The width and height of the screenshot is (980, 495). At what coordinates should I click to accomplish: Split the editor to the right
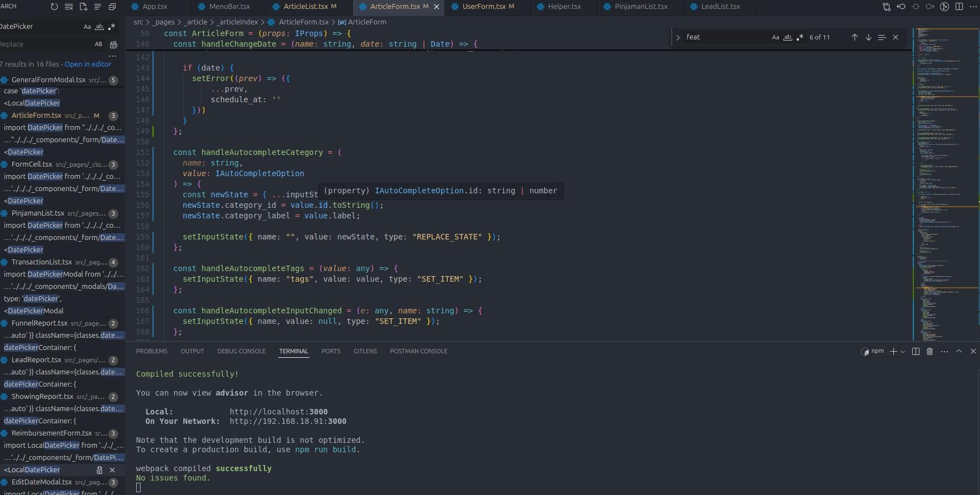[x=959, y=7]
